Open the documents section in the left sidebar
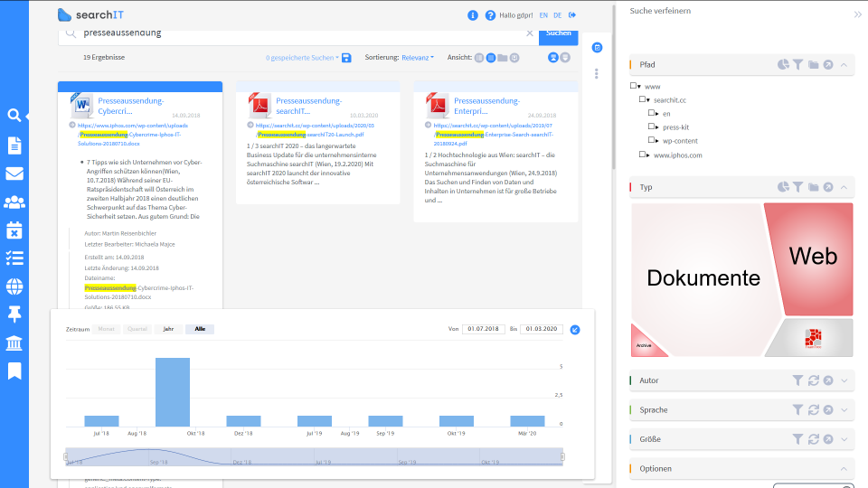The image size is (868, 488). coord(14,145)
